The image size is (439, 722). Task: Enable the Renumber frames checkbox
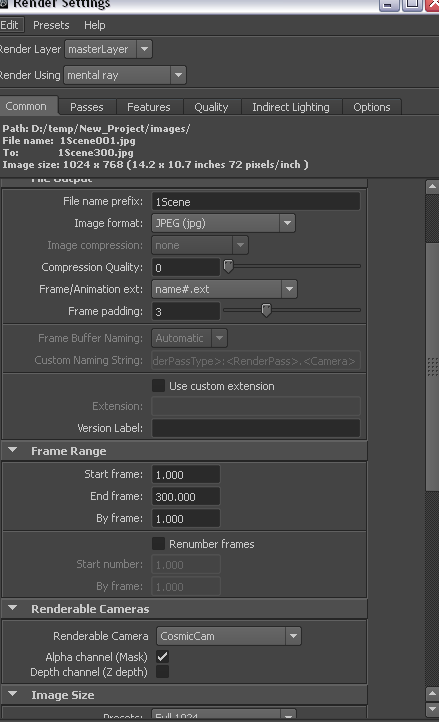pos(158,544)
